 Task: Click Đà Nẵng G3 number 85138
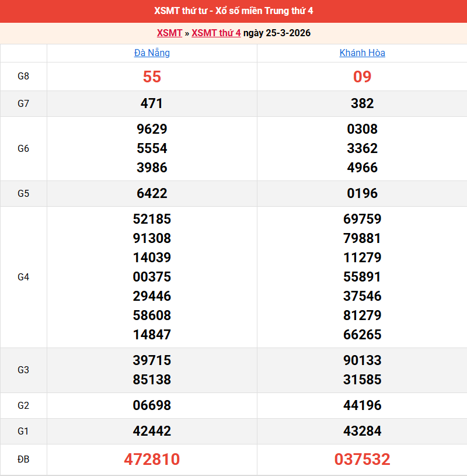click(152, 380)
